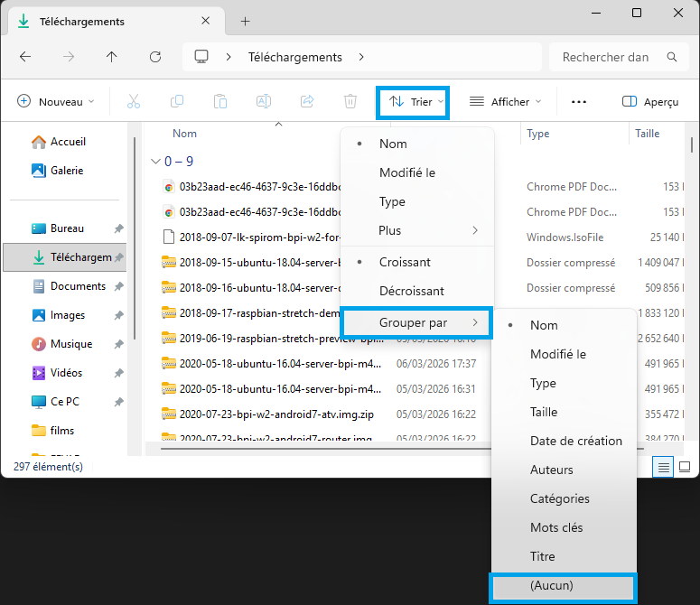The height and width of the screenshot is (605, 700).
Task: Click the file list vertical scrollbar
Action: pyautogui.click(x=692, y=144)
